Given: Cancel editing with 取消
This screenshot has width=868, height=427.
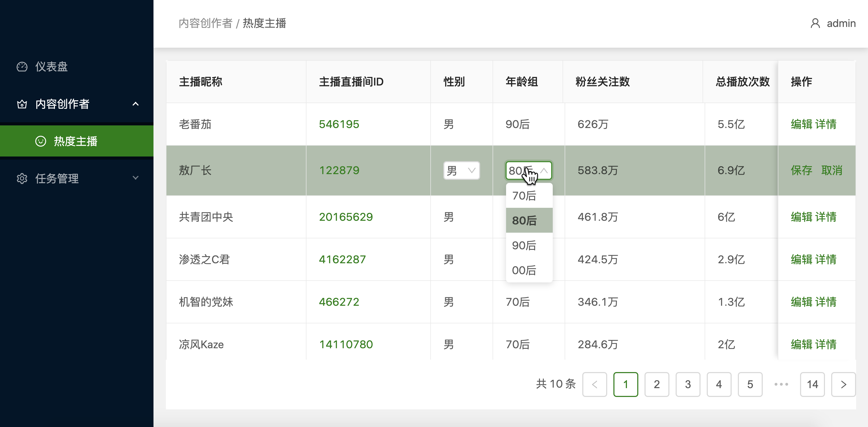Looking at the screenshot, I should click(x=832, y=170).
